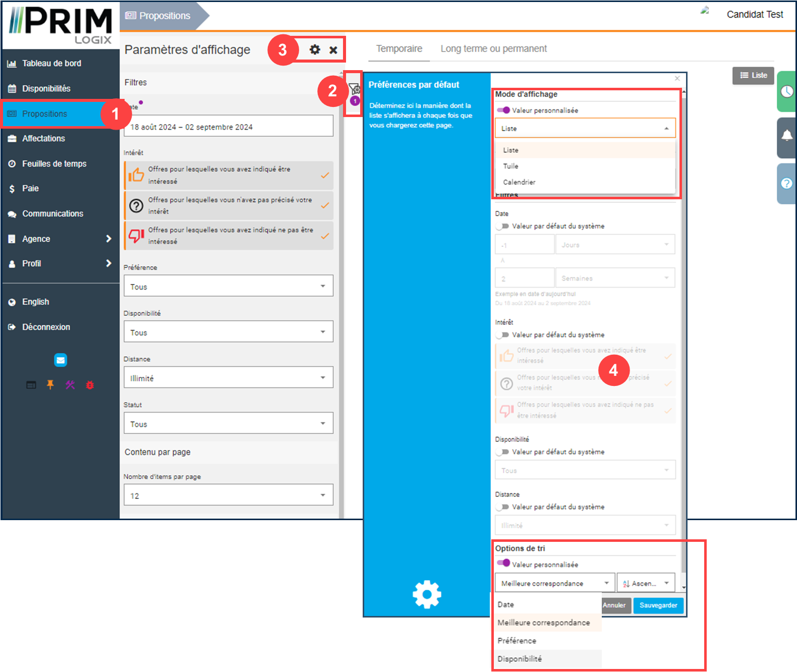Toggle the Date default system value switch
The width and height of the screenshot is (797, 672).
pyautogui.click(x=502, y=226)
